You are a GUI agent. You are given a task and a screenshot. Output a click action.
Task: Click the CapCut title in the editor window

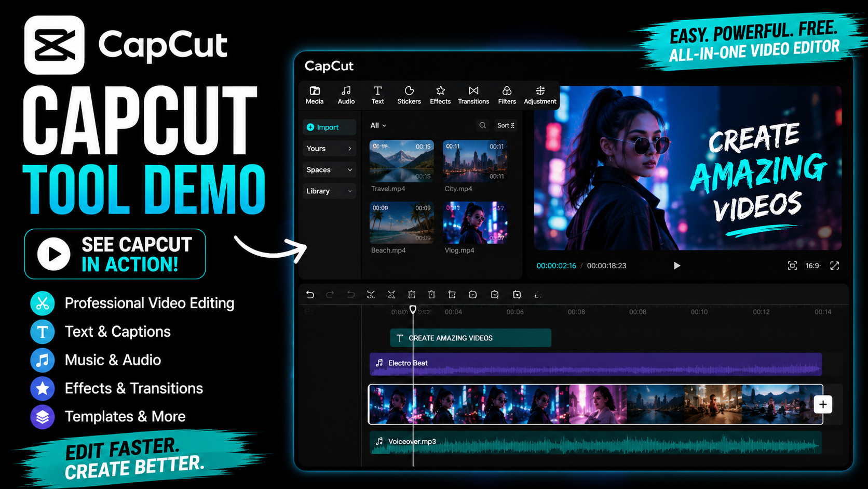(329, 66)
